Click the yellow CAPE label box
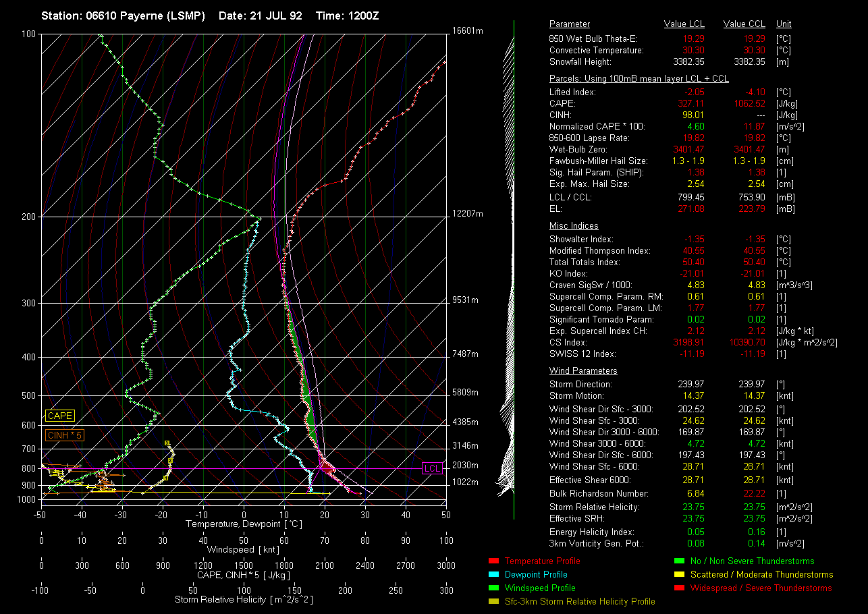Image resolution: width=868 pixels, height=614 pixels. (60, 416)
